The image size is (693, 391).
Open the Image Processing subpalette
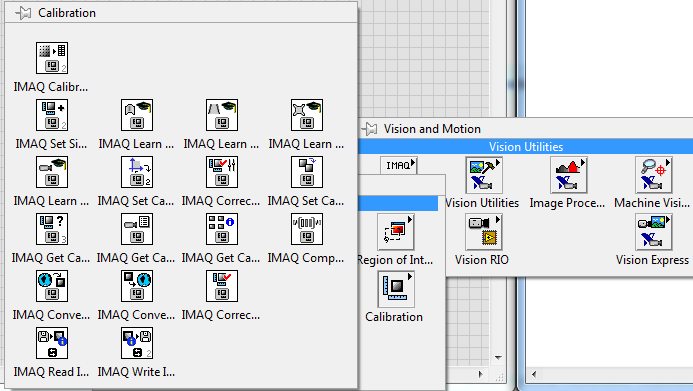(x=569, y=175)
